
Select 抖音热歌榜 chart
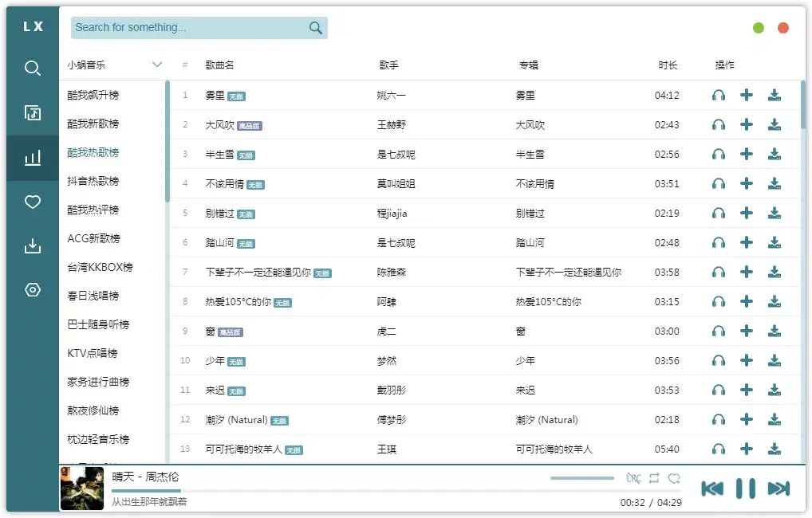click(93, 181)
